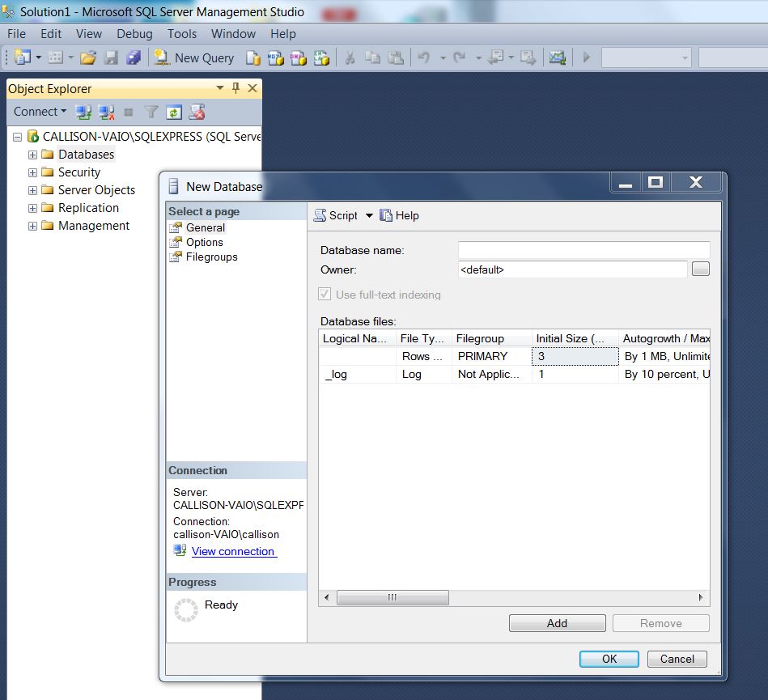Click the Analysis Services DMX Query icon
The height and width of the screenshot is (700, 768).
click(299, 57)
